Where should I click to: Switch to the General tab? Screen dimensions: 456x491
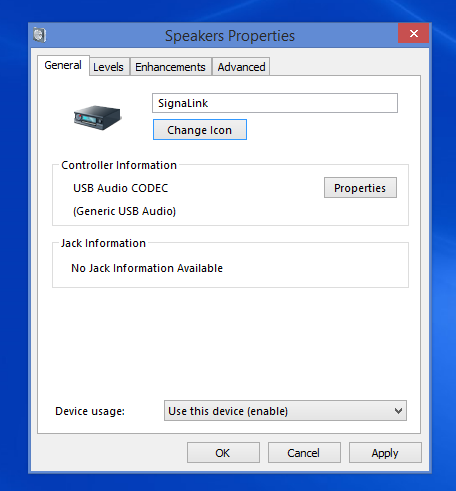63,65
